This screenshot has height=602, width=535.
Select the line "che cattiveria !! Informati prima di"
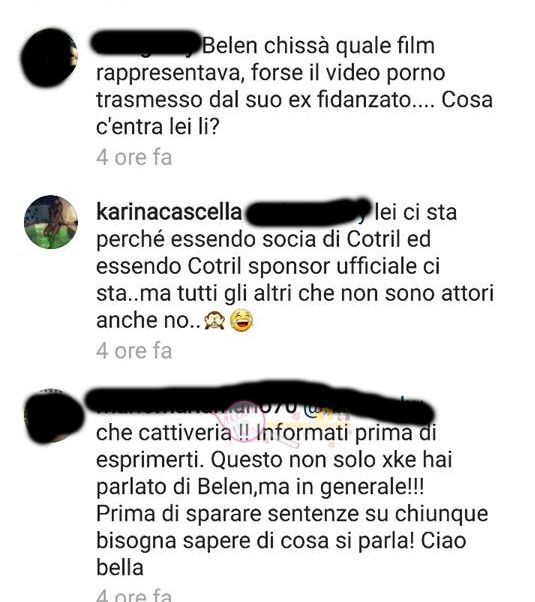point(266,433)
